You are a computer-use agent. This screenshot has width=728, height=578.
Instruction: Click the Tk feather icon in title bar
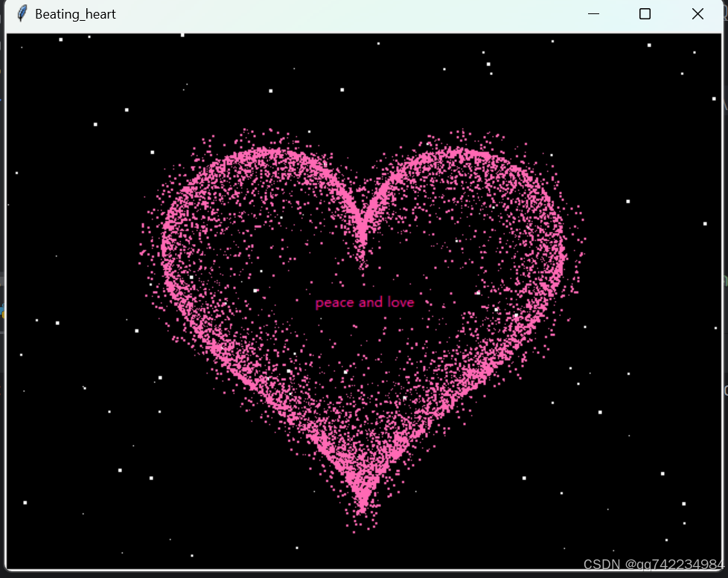22,14
